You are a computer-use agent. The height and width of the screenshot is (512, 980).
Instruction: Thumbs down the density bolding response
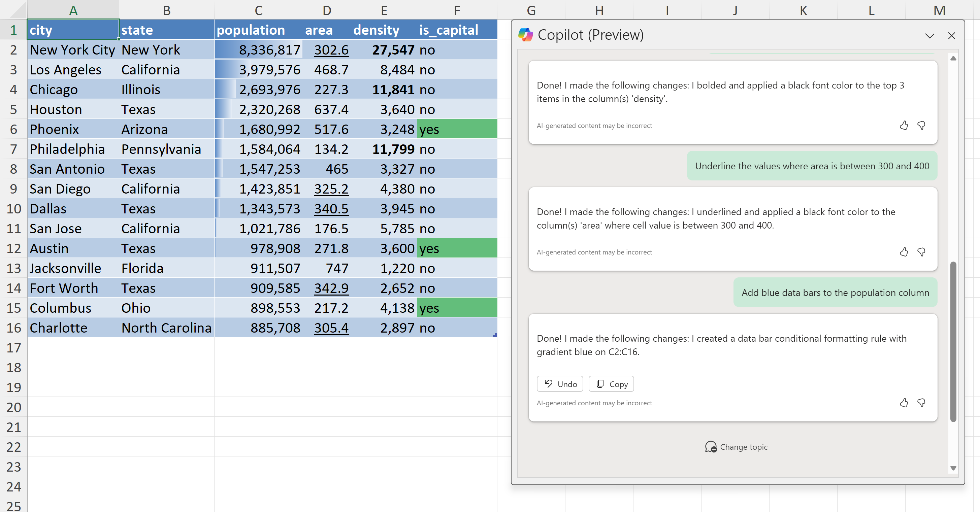coord(921,125)
